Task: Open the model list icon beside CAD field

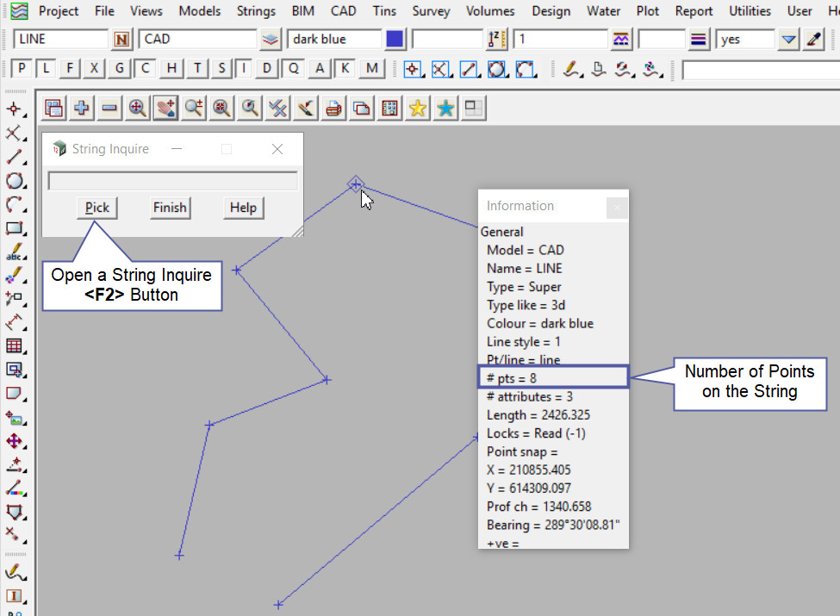Action: click(271, 40)
